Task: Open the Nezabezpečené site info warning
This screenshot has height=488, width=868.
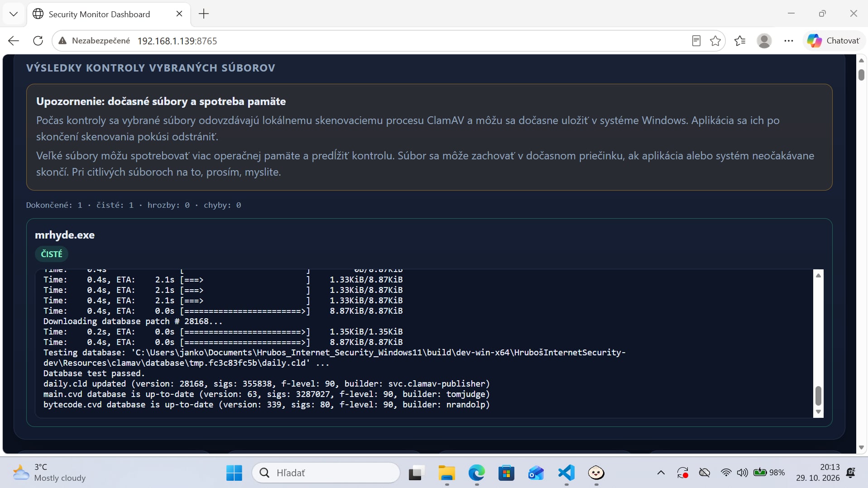Action: (94, 41)
